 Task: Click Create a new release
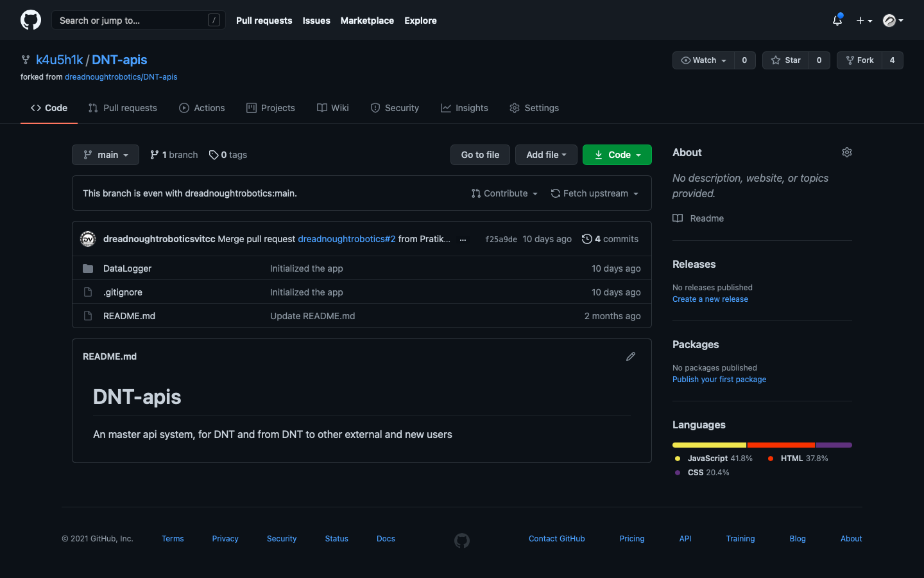click(x=710, y=299)
